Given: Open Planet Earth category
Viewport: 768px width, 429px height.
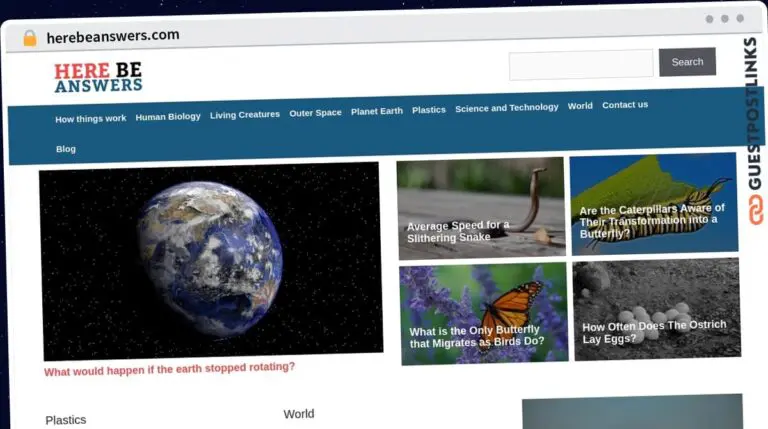Looking at the screenshot, I should click(377, 111).
